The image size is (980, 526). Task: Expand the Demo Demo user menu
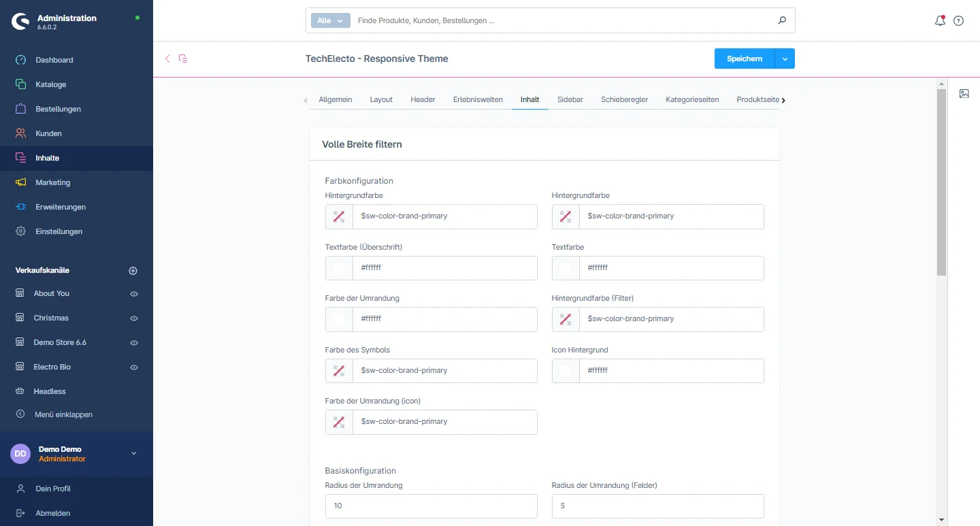tap(133, 454)
